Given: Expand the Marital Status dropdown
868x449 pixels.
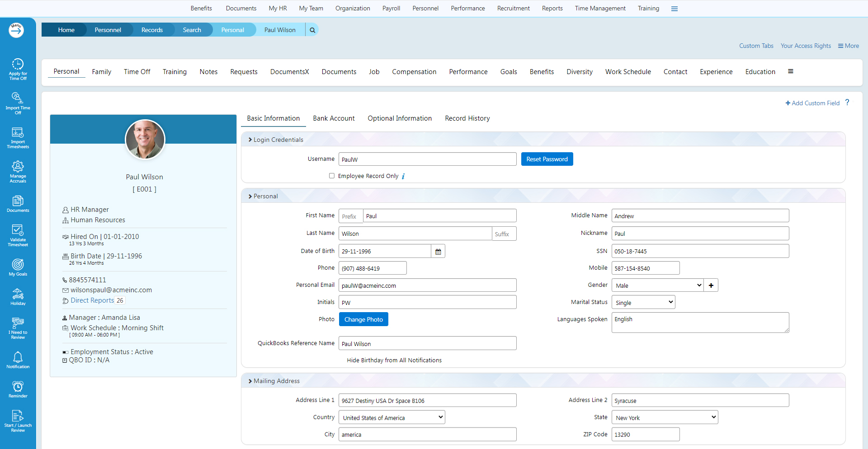Looking at the screenshot, I should (x=643, y=303).
